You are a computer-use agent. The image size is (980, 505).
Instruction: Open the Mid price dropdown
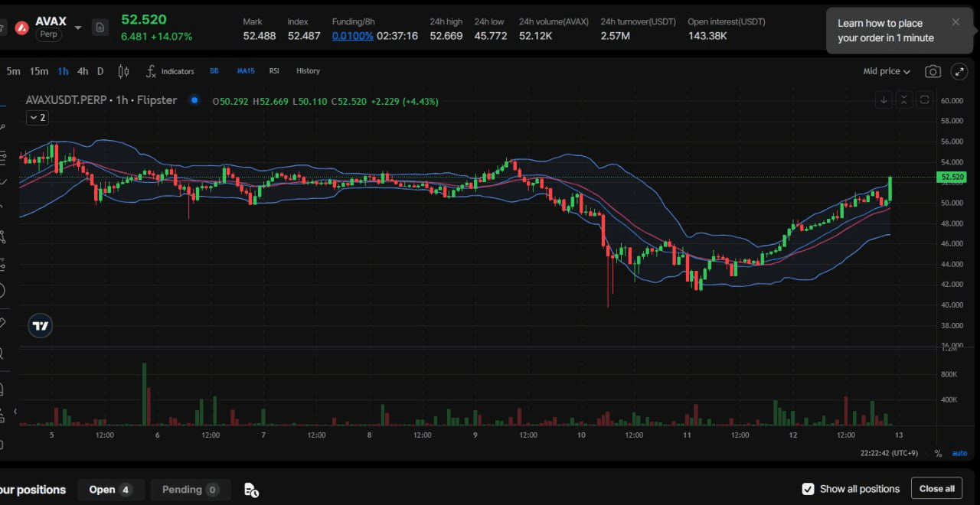tap(887, 71)
